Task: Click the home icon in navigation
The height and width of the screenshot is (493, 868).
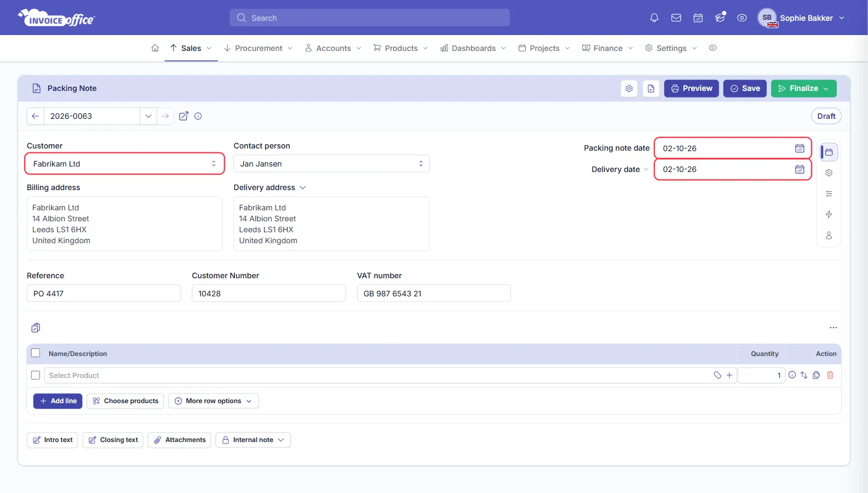Action: point(155,48)
